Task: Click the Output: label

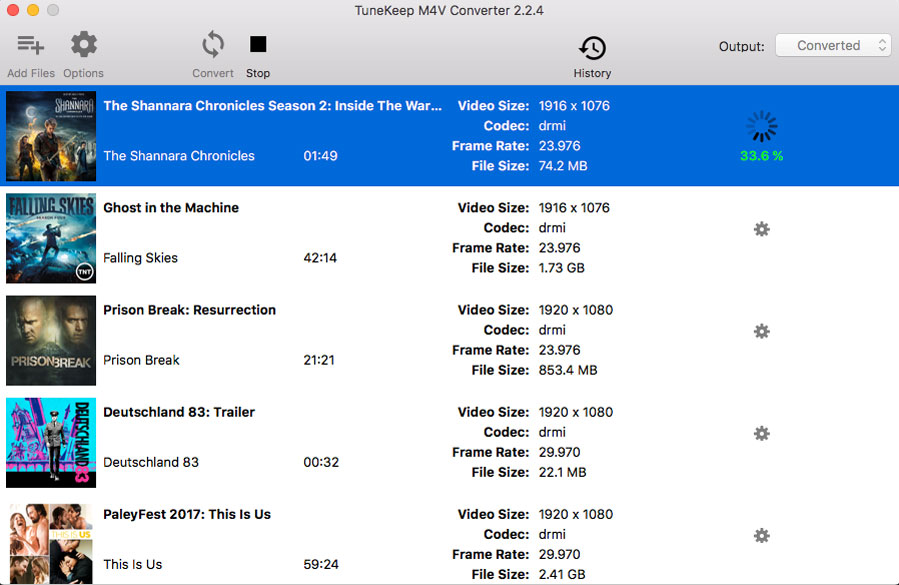Action: pos(741,46)
